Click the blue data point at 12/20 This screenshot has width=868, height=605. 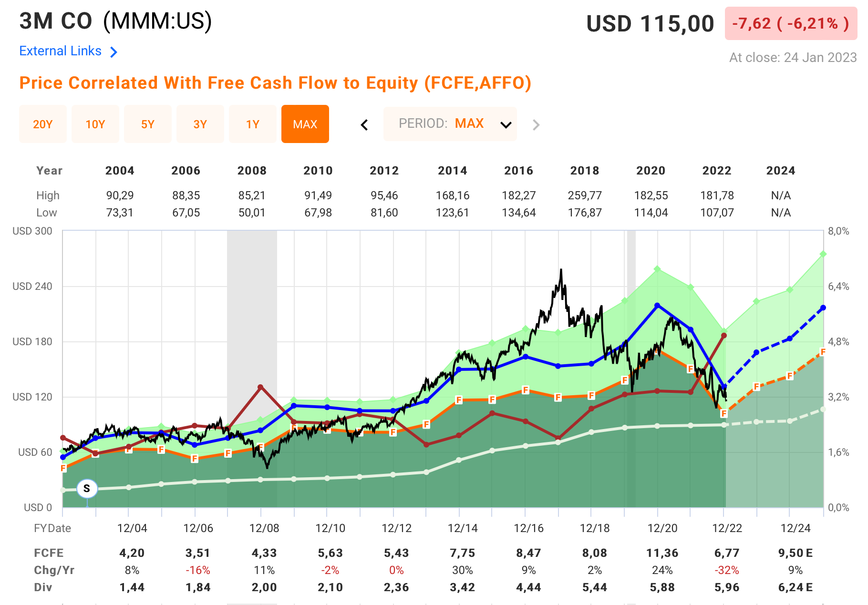click(657, 306)
